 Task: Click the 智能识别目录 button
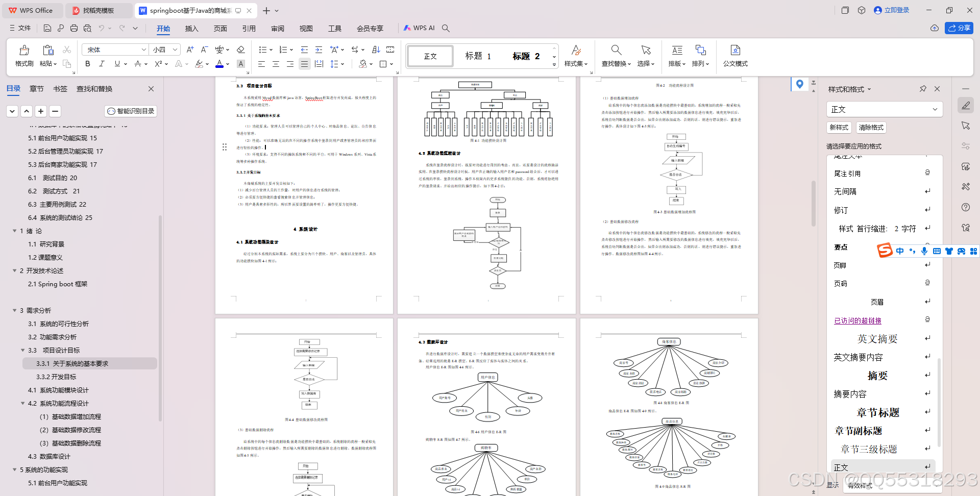tap(131, 111)
